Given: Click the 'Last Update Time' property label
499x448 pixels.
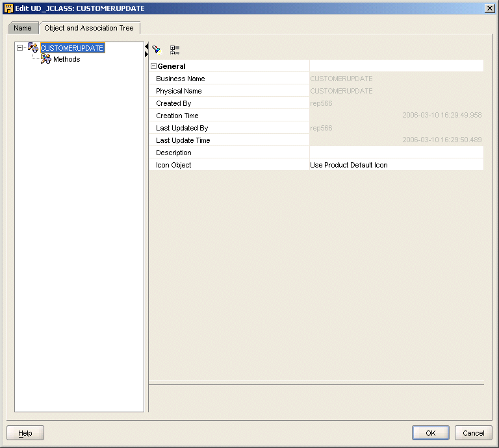Looking at the screenshot, I should click(183, 140).
